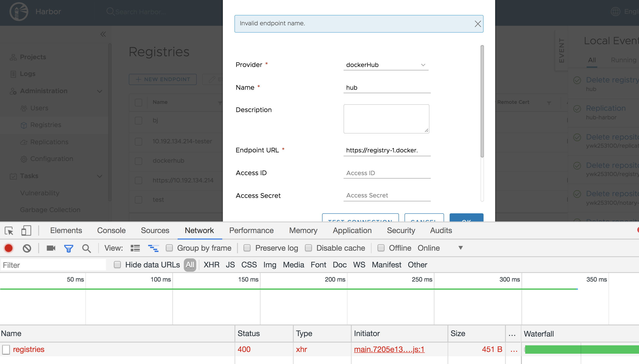The height and width of the screenshot is (364, 639).
Task: Enable Disable cache
Action: (309, 248)
